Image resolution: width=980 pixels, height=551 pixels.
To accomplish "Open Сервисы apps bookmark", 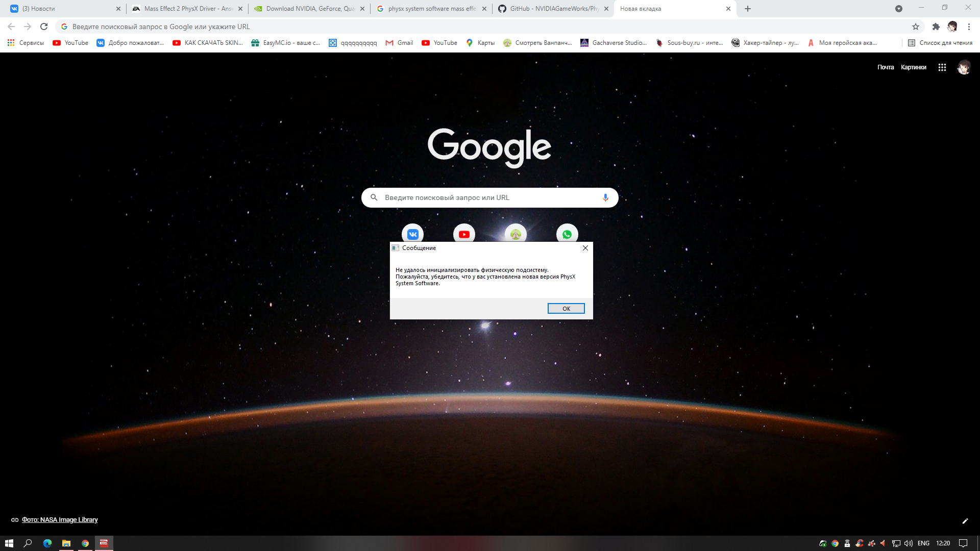I will click(26, 43).
